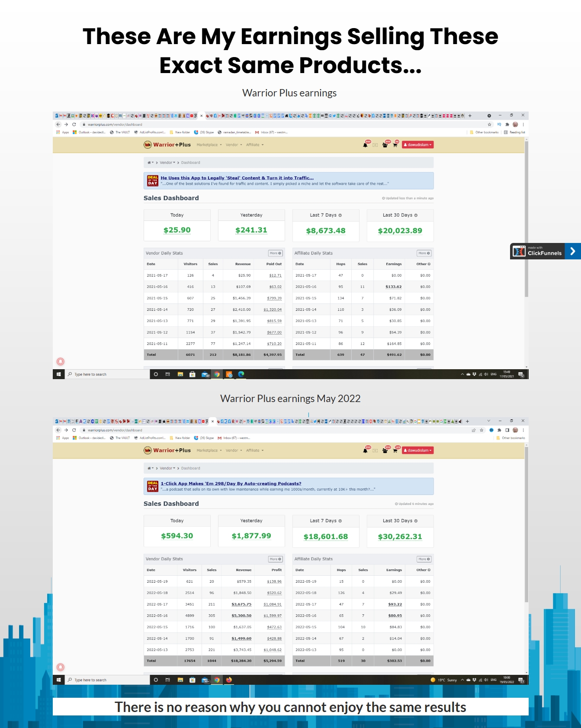This screenshot has width=581, height=728.
Task: Click the $1,320.04 paid out value
Action: coord(272,310)
